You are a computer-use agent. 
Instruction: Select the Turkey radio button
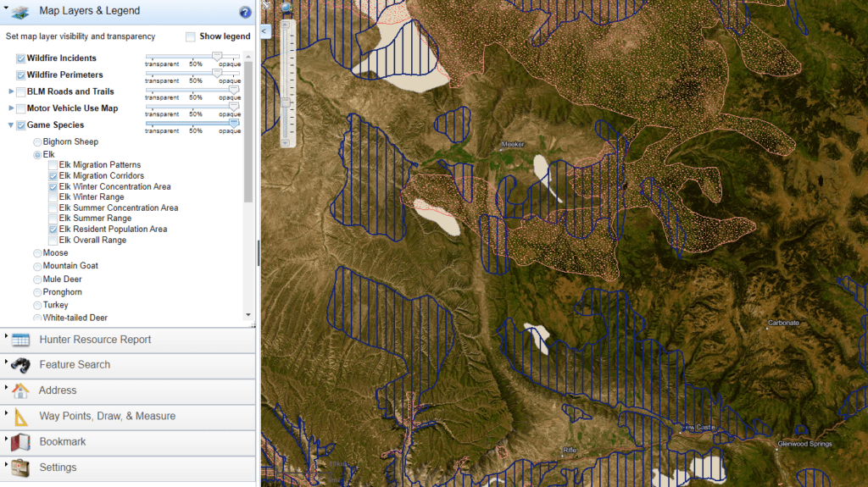[x=37, y=306]
